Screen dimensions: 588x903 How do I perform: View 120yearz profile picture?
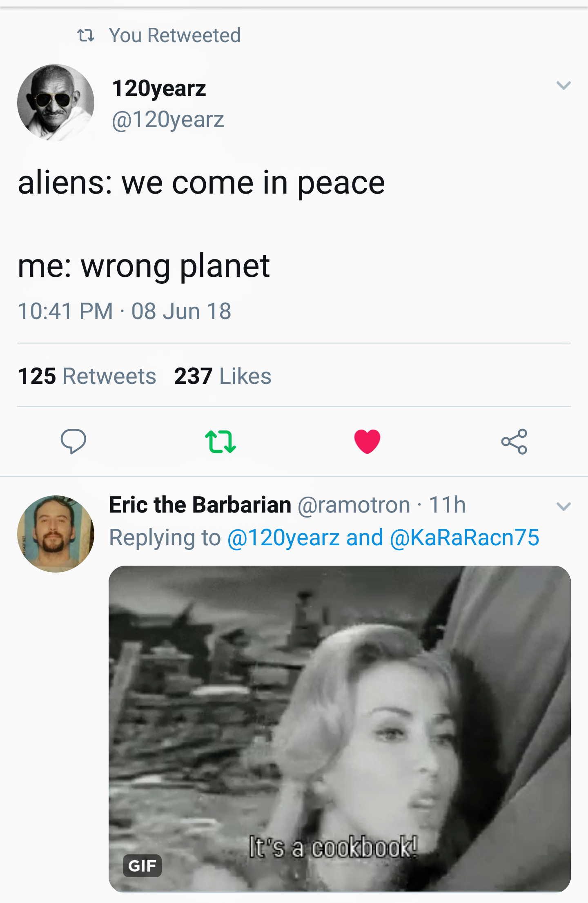56,103
